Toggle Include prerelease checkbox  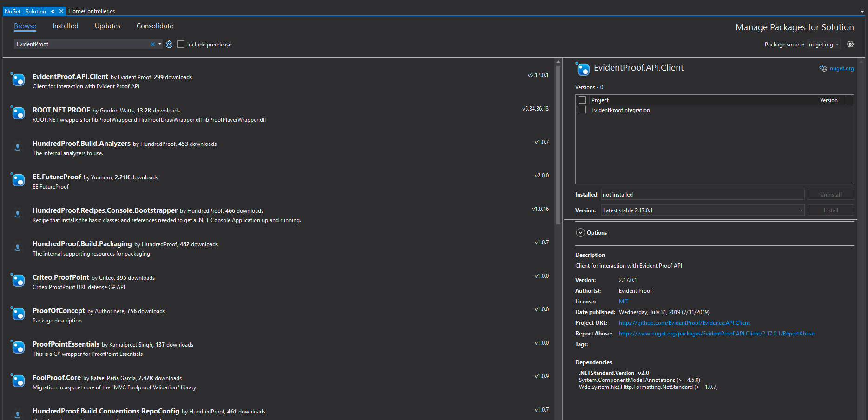[181, 44]
